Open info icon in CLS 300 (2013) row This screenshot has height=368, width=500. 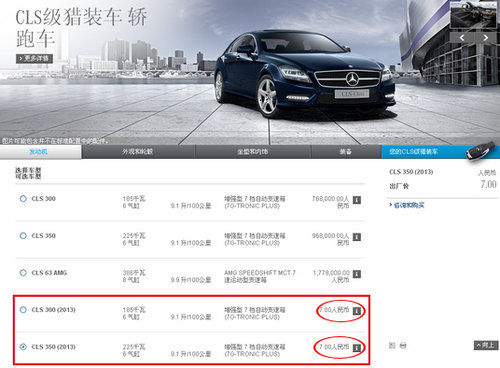(x=357, y=311)
